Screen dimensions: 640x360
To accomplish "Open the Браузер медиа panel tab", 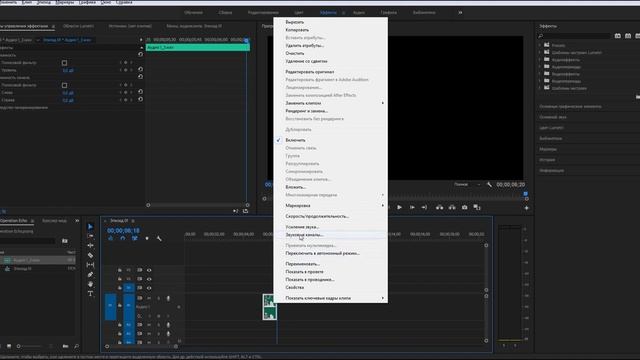I will pyautogui.click(x=54, y=221).
